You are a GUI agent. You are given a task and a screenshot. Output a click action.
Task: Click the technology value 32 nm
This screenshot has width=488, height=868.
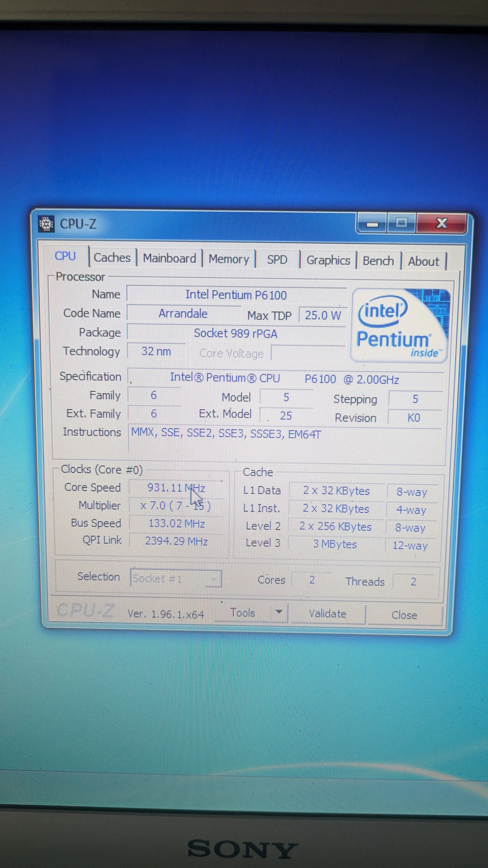tap(156, 352)
